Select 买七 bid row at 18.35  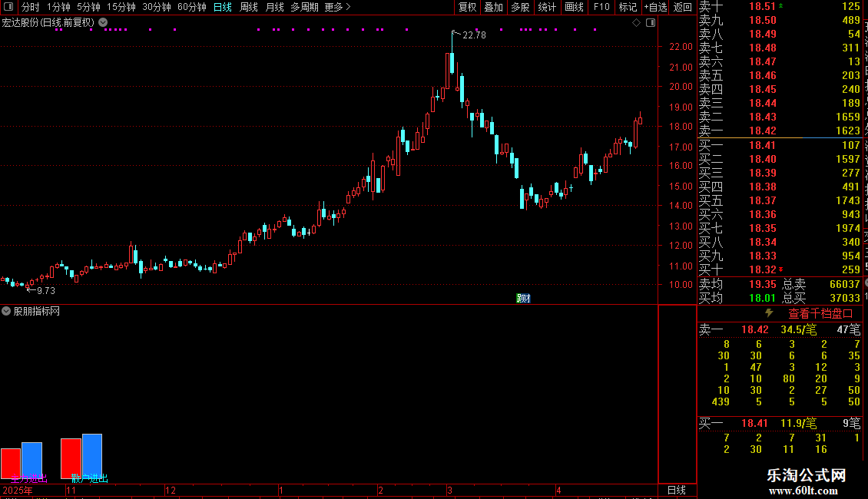[x=780, y=228]
